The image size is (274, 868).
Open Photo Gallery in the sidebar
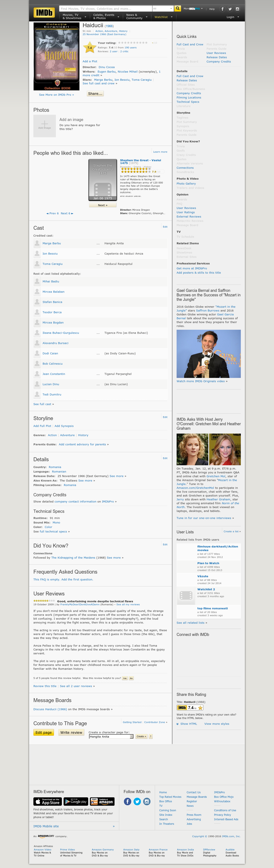(x=186, y=184)
